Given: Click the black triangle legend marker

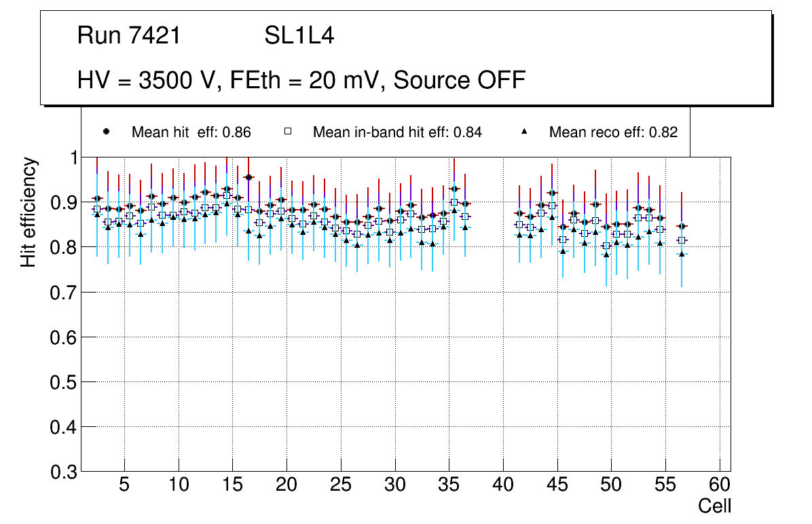Looking at the screenshot, I should click(524, 132).
